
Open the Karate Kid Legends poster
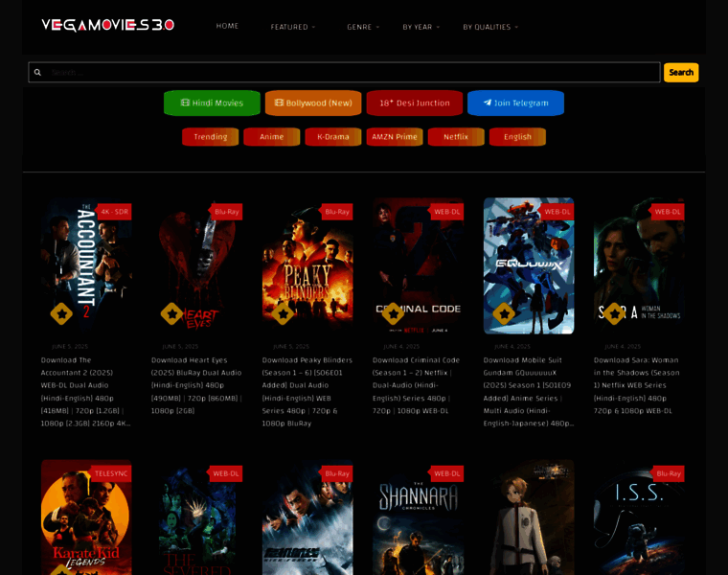tap(86, 517)
